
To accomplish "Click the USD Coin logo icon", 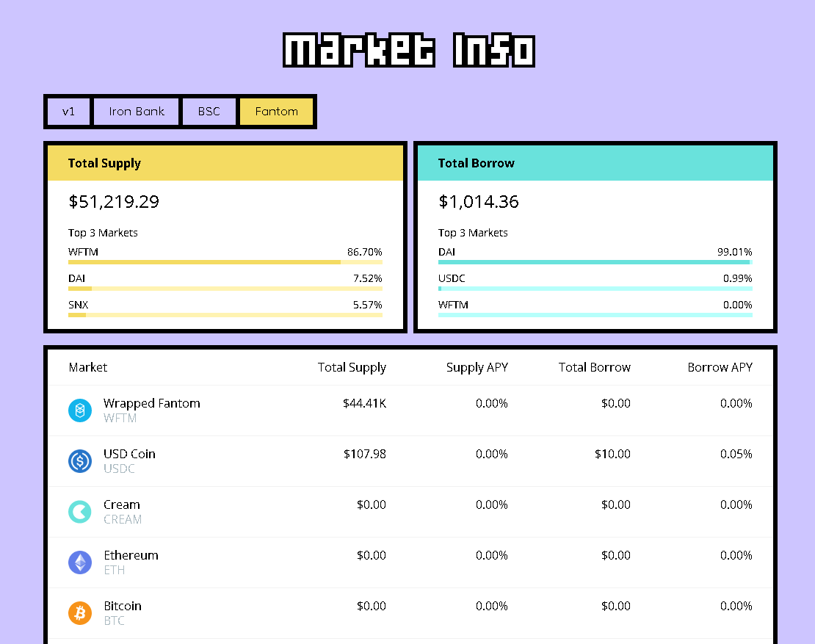I will point(80,461).
